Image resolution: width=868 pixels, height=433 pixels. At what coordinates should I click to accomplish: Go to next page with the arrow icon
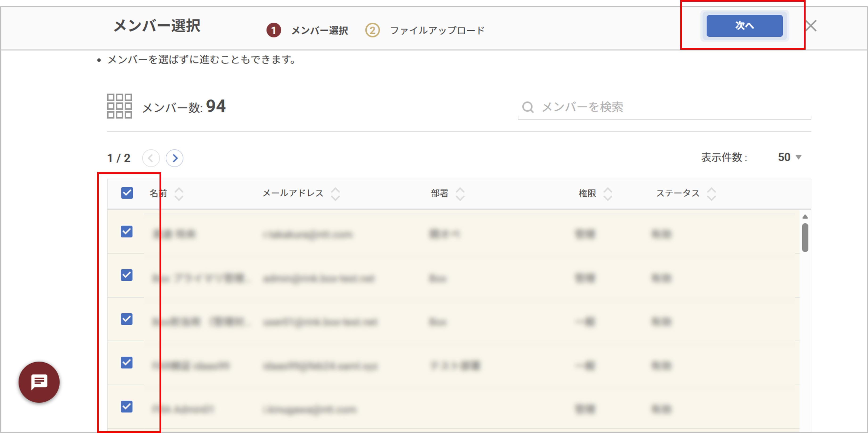pyautogui.click(x=175, y=158)
